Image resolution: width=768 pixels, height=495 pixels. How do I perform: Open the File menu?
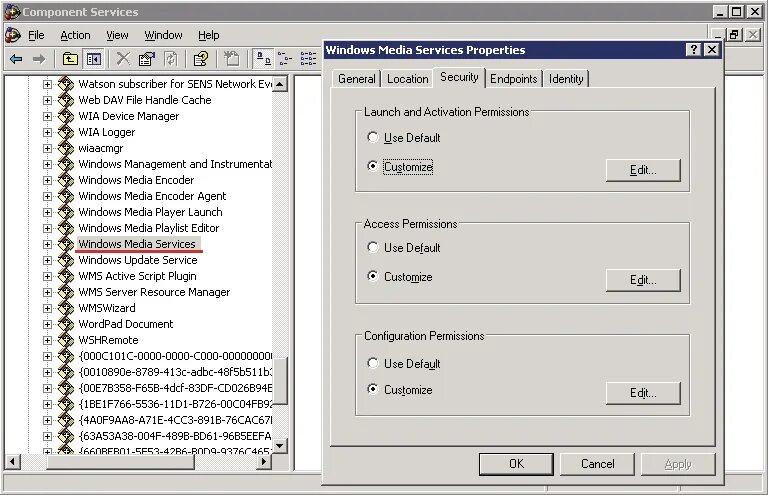click(36, 35)
